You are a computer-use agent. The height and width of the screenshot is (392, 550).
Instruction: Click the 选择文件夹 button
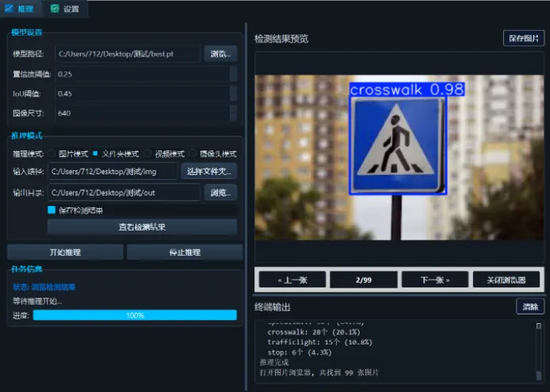tap(209, 172)
